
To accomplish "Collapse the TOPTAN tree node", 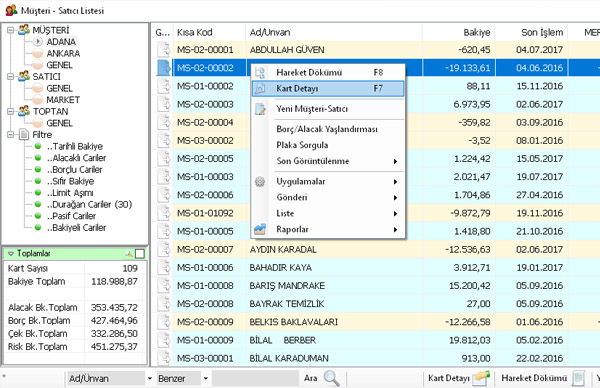I will coord(11,111).
